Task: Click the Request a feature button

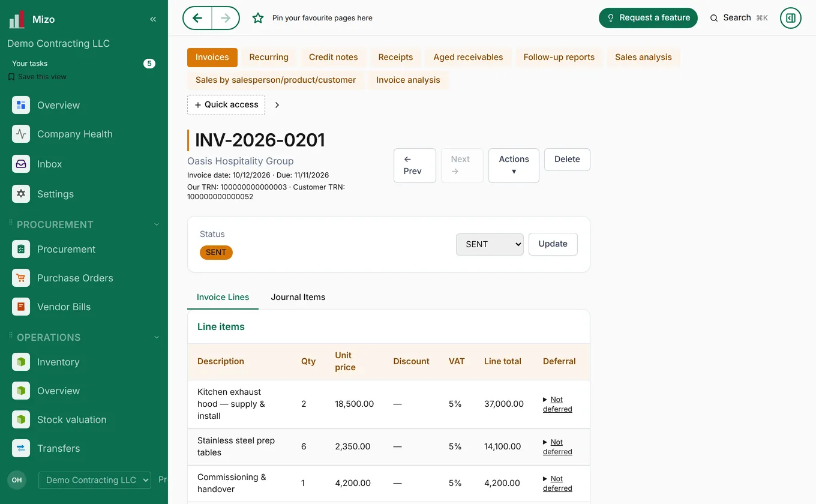Action: tap(648, 18)
